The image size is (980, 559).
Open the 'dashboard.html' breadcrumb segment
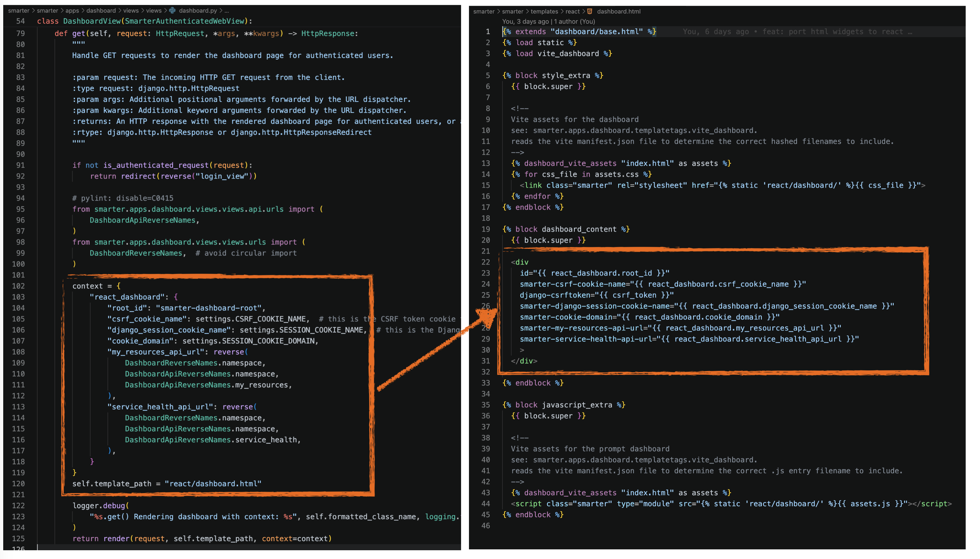point(618,11)
